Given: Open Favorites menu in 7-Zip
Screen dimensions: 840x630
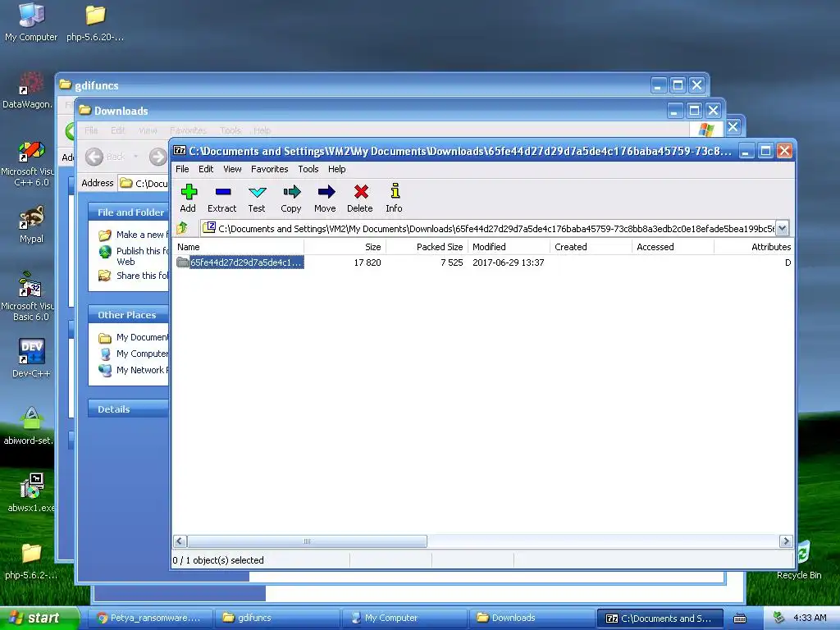Looking at the screenshot, I should [269, 169].
